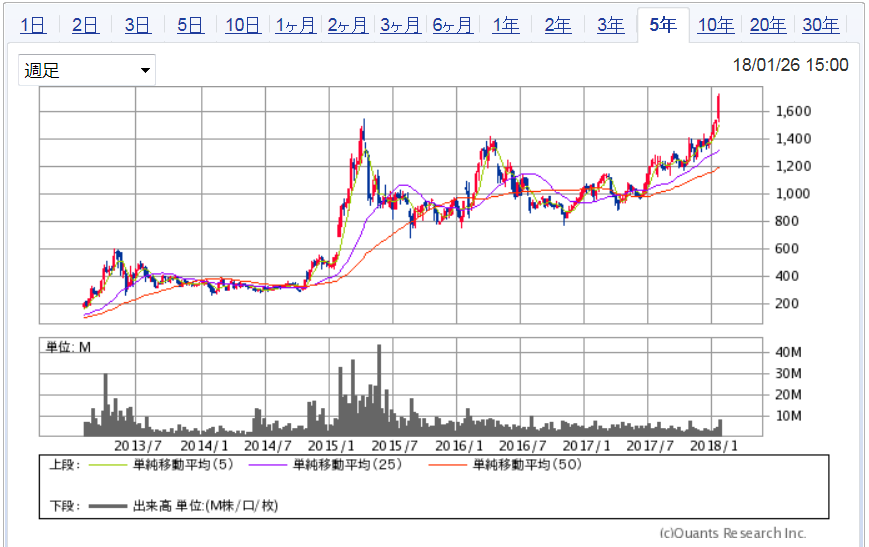
Task: Open the 10年 chart range
Action: pos(715,25)
